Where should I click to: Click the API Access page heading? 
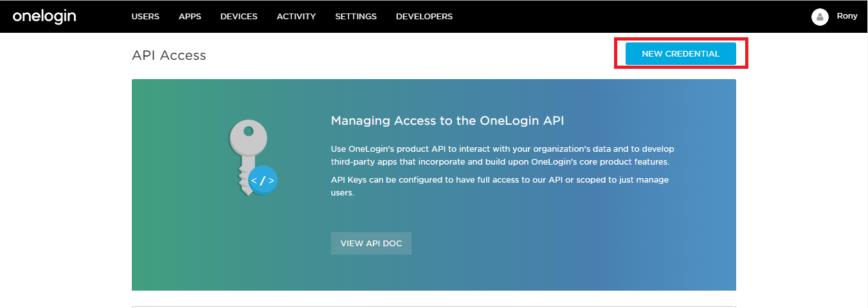pyautogui.click(x=169, y=55)
